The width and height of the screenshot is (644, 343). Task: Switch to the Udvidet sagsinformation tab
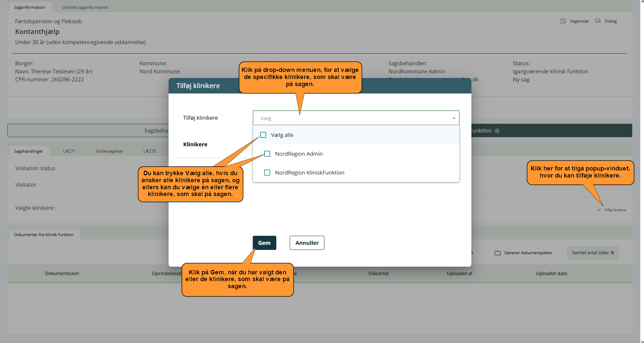(85, 7)
